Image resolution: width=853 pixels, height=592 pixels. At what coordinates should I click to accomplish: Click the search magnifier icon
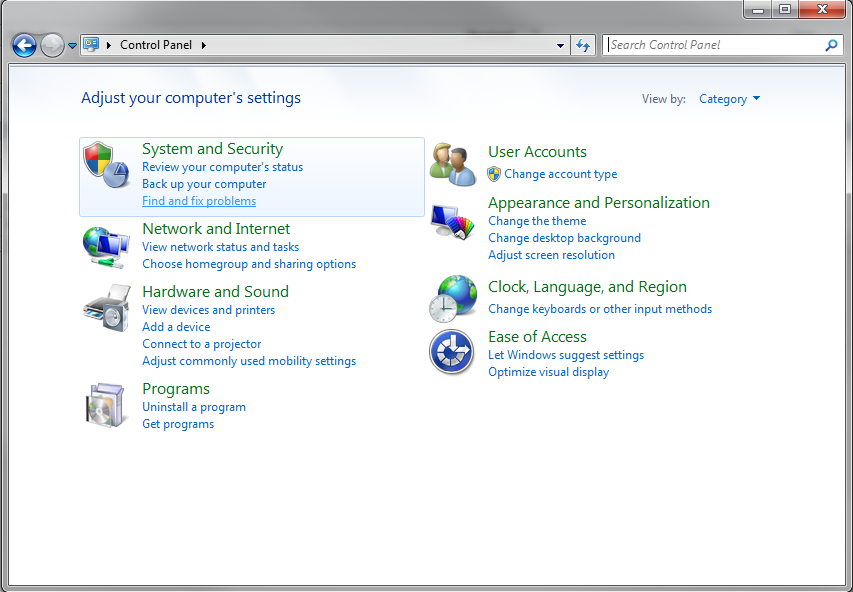point(831,45)
